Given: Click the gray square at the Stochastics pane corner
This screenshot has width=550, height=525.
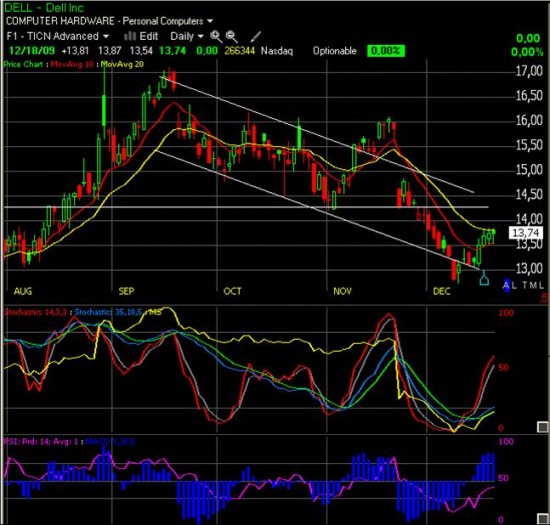Looking at the screenshot, I should click(x=543, y=427).
